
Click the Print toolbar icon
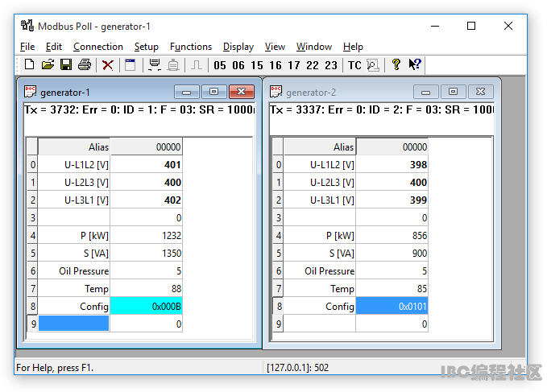point(85,65)
